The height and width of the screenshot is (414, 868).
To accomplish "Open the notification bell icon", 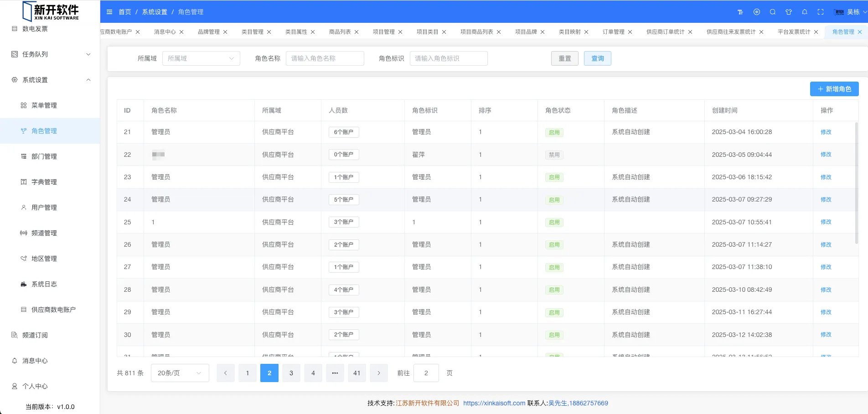I will 805,12.
